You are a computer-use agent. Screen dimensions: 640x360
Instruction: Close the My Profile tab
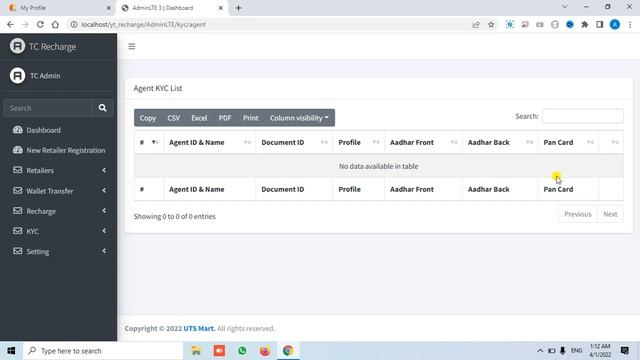(109, 8)
